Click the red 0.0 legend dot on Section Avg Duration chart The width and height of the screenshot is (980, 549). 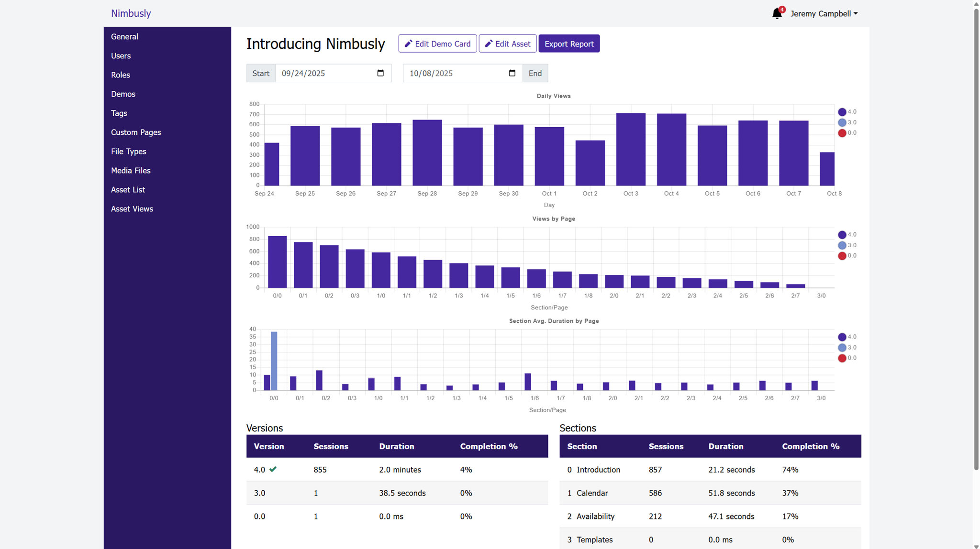(841, 358)
